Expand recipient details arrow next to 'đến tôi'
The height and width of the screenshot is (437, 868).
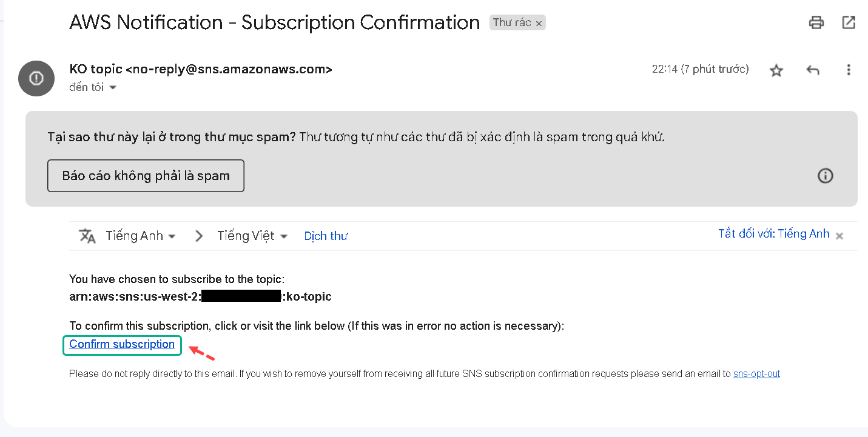click(112, 88)
